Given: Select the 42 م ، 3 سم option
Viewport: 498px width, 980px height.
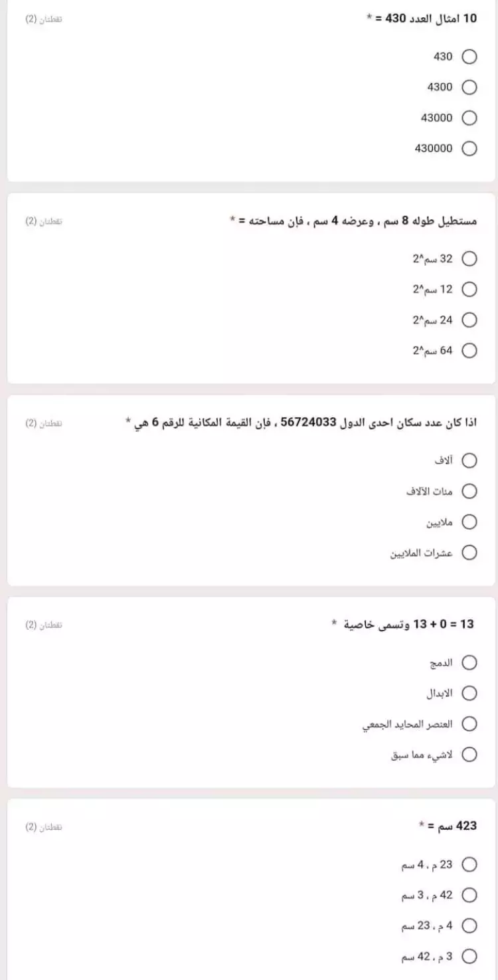Looking at the screenshot, I should [469, 895].
